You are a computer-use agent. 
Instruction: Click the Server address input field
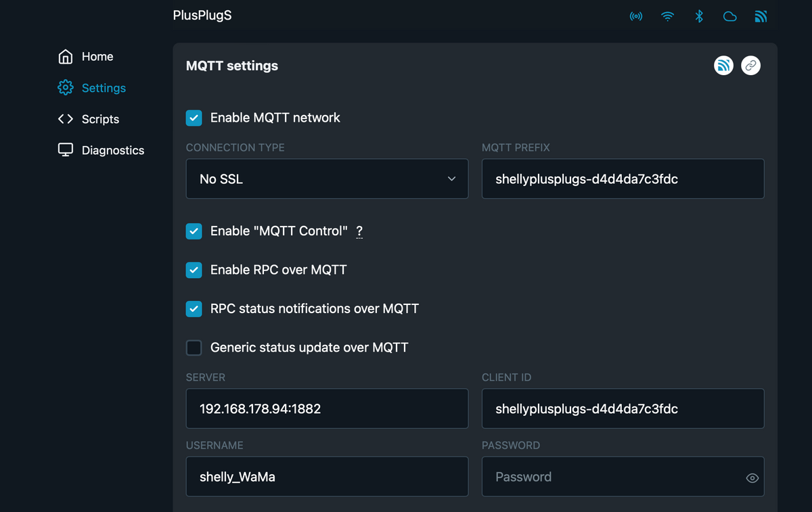(x=327, y=409)
